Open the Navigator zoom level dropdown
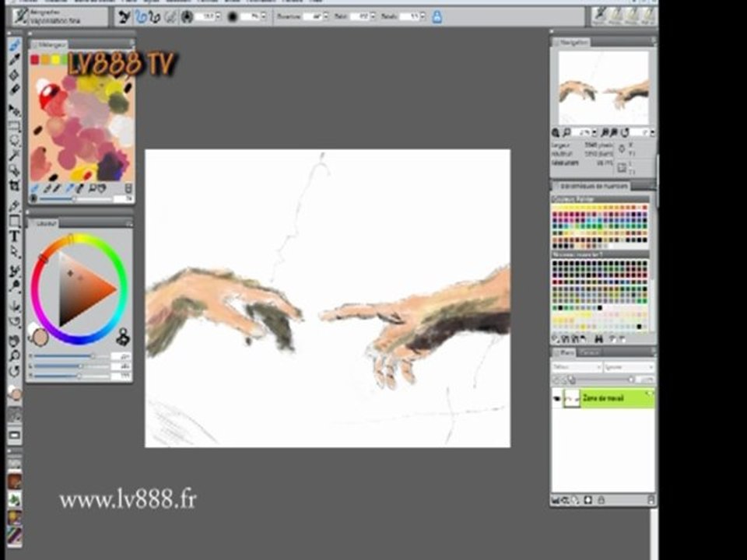The height and width of the screenshot is (560, 747). tap(594, 132)
